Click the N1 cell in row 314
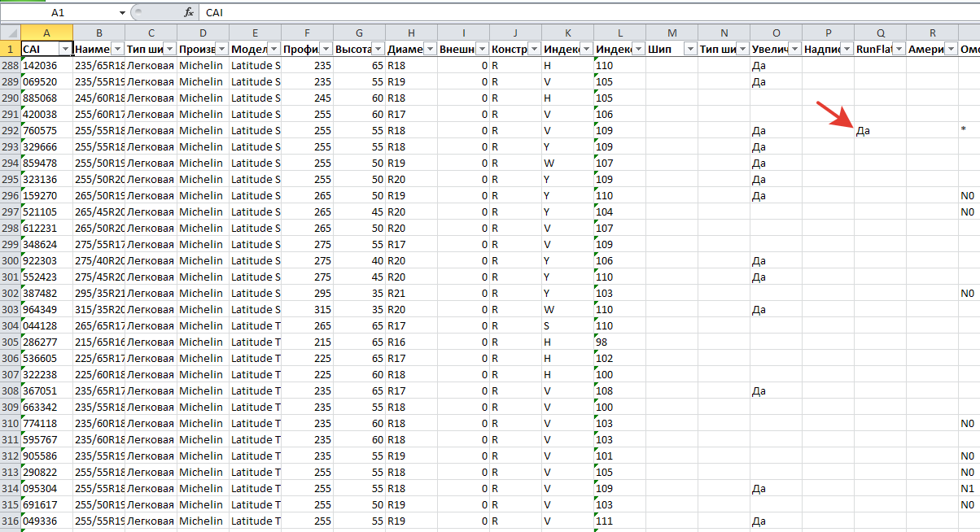This screenshot has height=532, width=980. (969, 488)
